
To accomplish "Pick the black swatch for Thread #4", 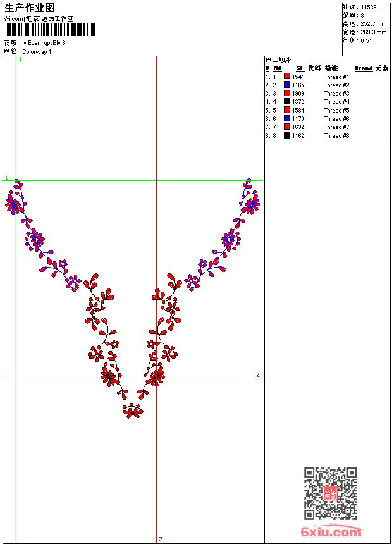I will [287, 102].
